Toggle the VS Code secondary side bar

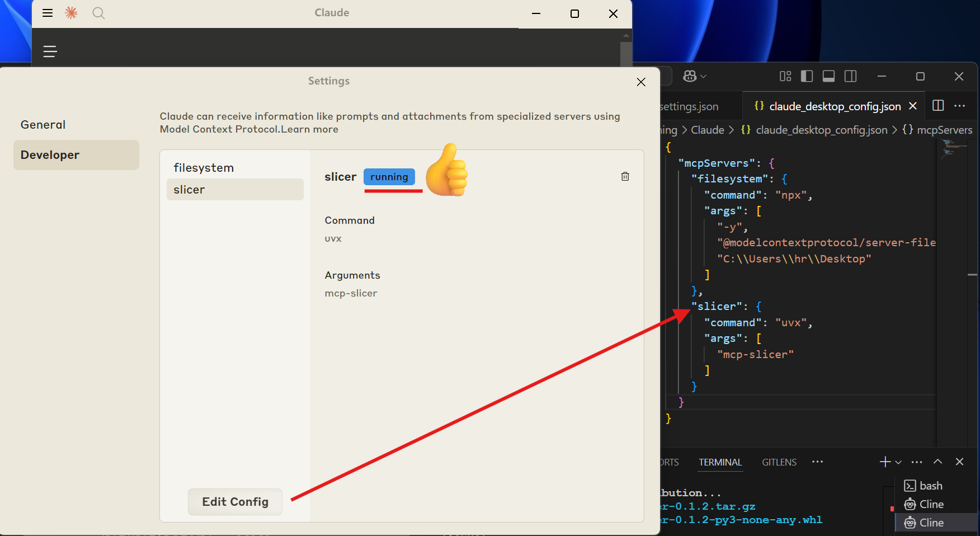851,76
